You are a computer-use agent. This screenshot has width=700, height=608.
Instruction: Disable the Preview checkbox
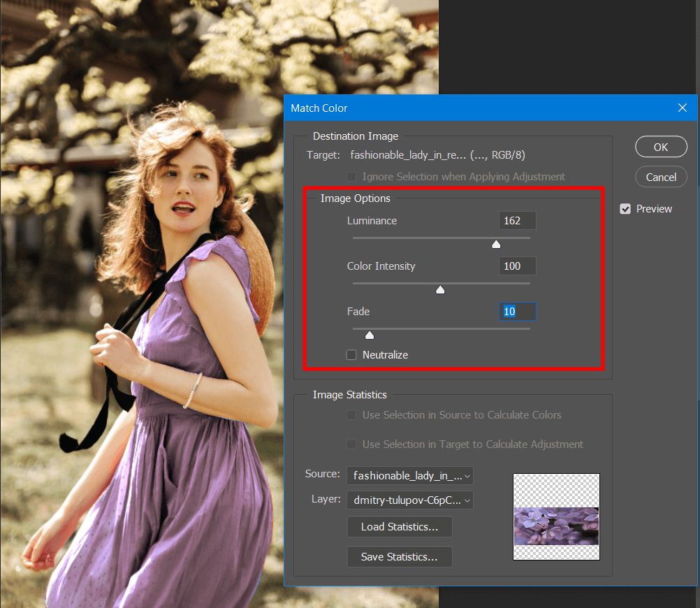pos(625,209)
